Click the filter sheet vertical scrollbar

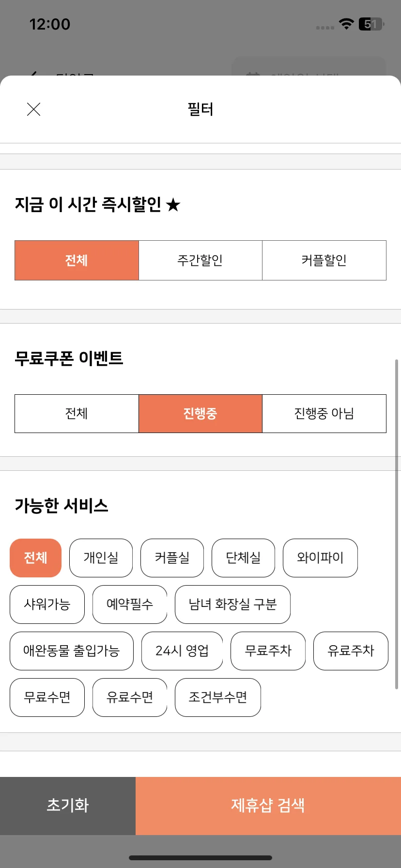tap(397, 524)
